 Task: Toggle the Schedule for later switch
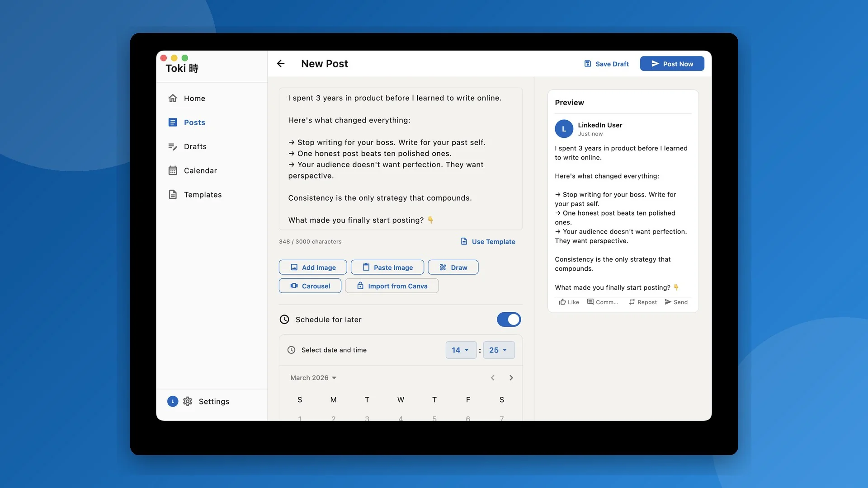(509, 319)
